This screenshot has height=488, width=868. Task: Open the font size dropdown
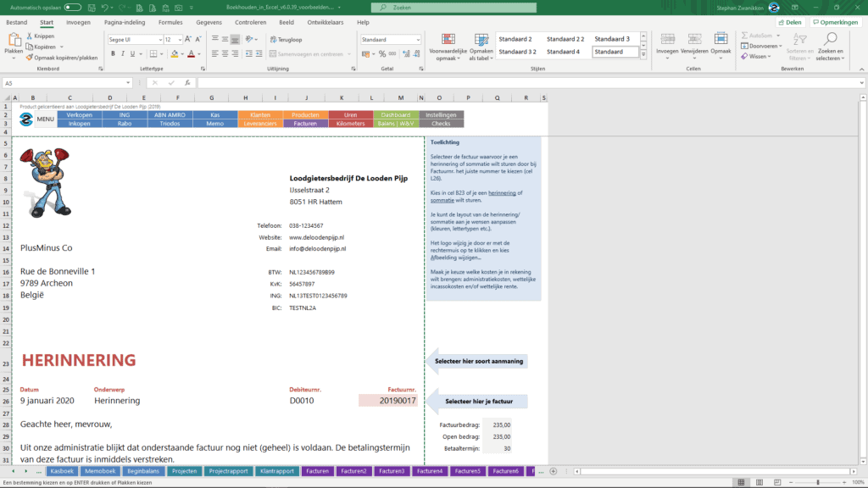tap(180, 39)
